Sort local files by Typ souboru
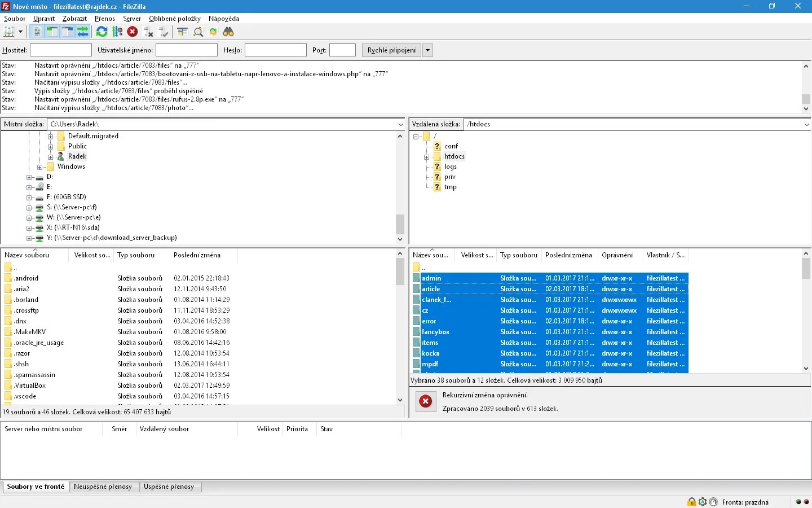This screenshot has width=812, height=508. [x=142, y=255]
